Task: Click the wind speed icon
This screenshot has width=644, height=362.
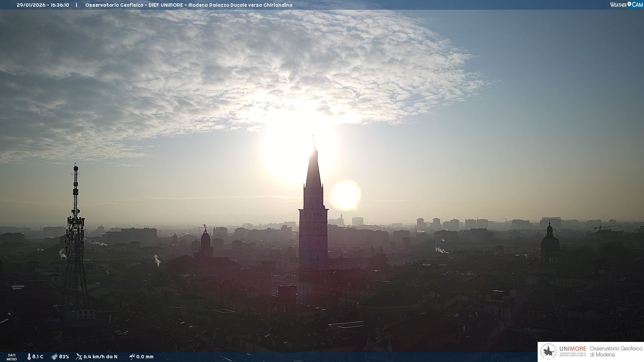Action: 79,357
